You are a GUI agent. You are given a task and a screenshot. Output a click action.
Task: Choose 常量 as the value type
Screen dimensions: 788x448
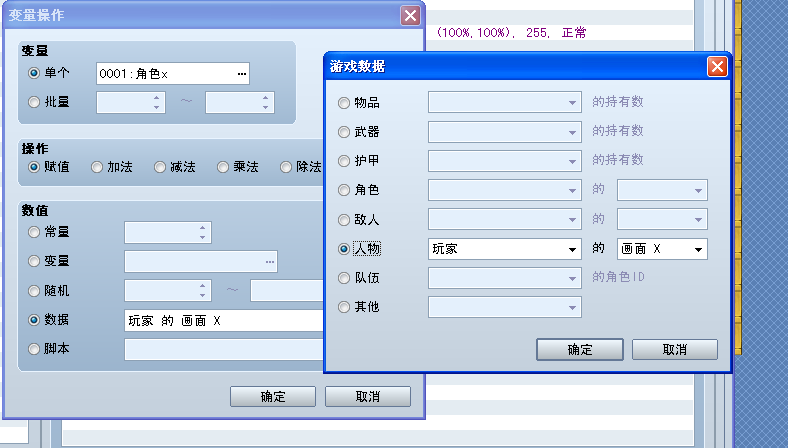coord(34,232)
